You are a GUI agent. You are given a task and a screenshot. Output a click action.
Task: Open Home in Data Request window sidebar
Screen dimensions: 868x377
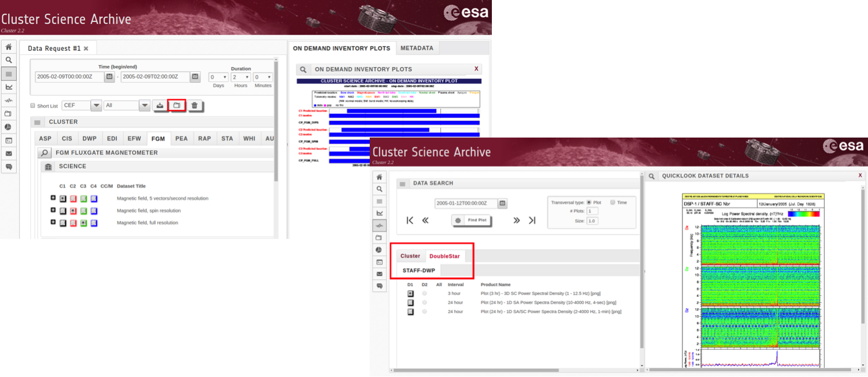tap(9, 47)
